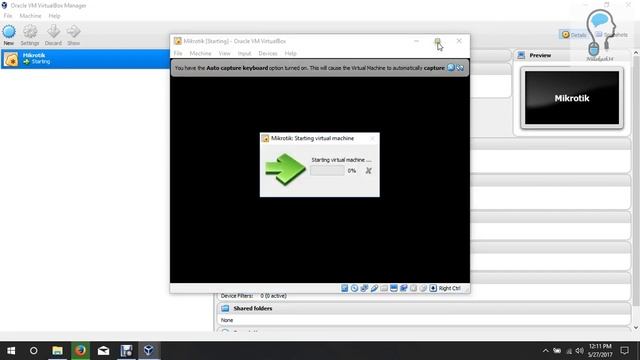
Task: Open the Windows Start menu
Action: pos(11,351)
